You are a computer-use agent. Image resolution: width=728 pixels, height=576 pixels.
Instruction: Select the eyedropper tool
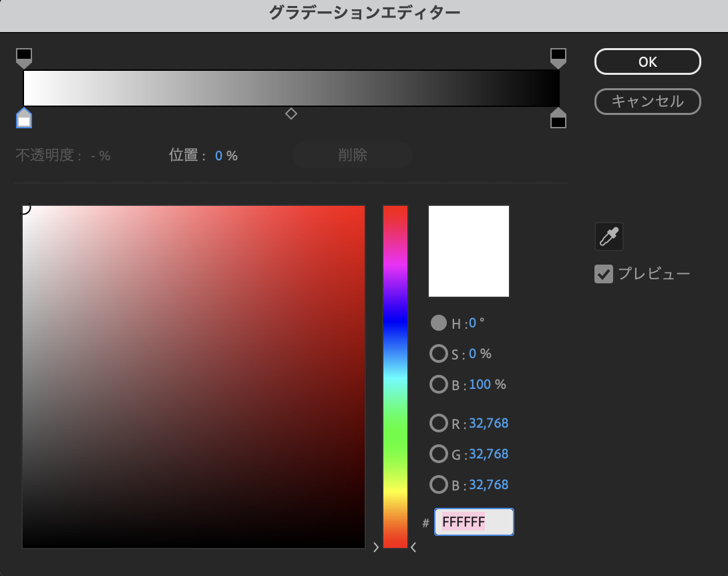click(608, 237)
